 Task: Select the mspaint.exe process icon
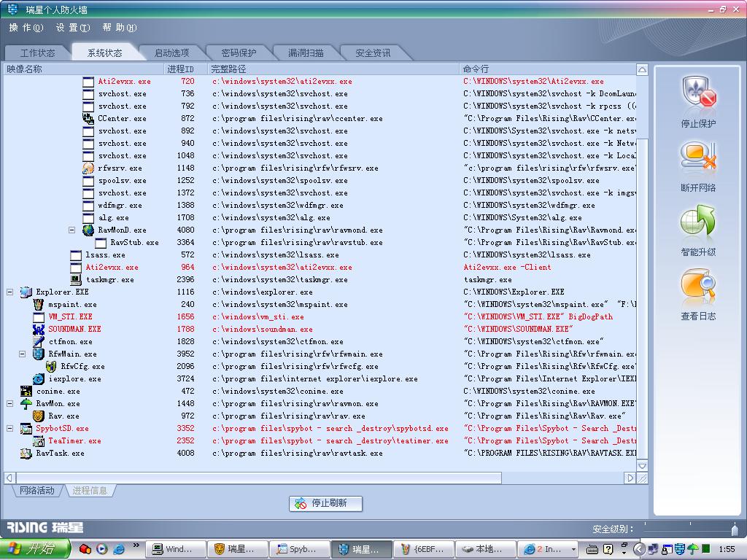[x=39, y=305]
